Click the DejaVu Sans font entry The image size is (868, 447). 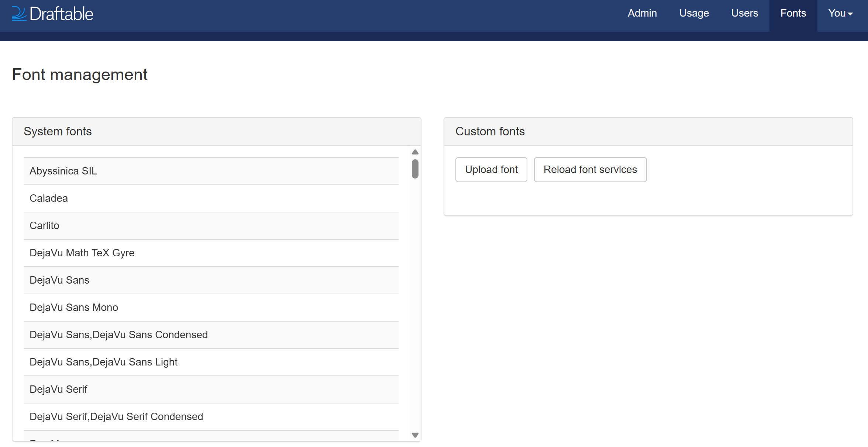[211, 280]
